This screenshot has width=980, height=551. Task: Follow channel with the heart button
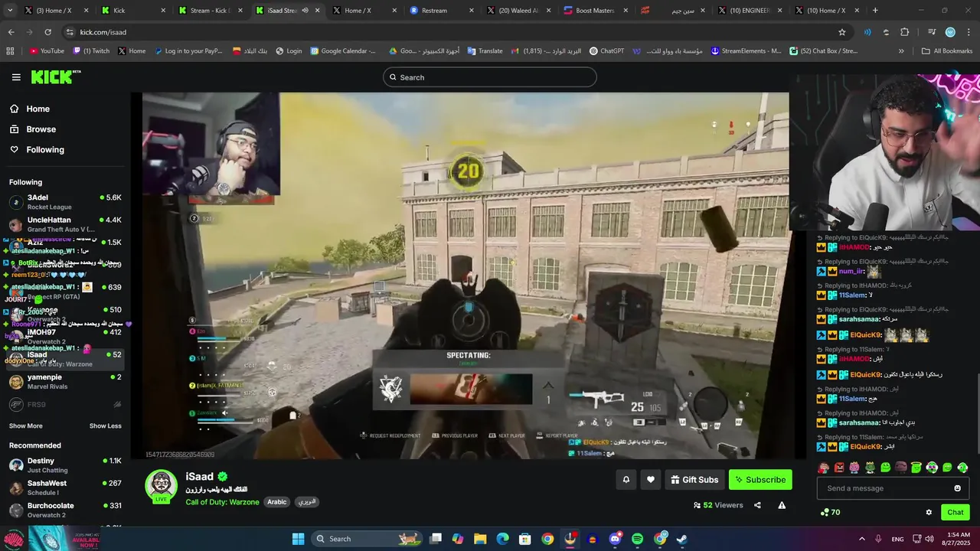tap(651, 480)
